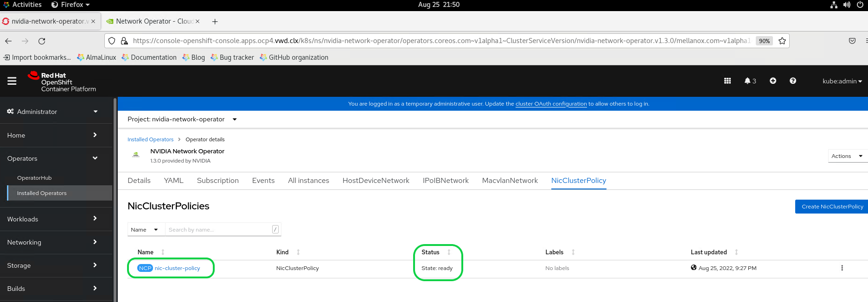Viewport: 868px width, 302px height.
Task: Open the application launcher grid icon
Action: (x=728, y=81)
